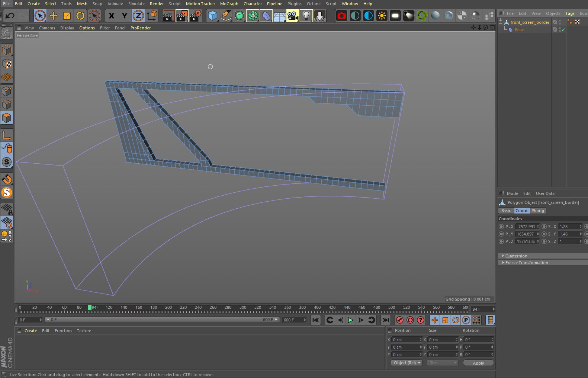Screen dimensions: 588x378
Task: Toggle X axis lock
Action: 111,16
